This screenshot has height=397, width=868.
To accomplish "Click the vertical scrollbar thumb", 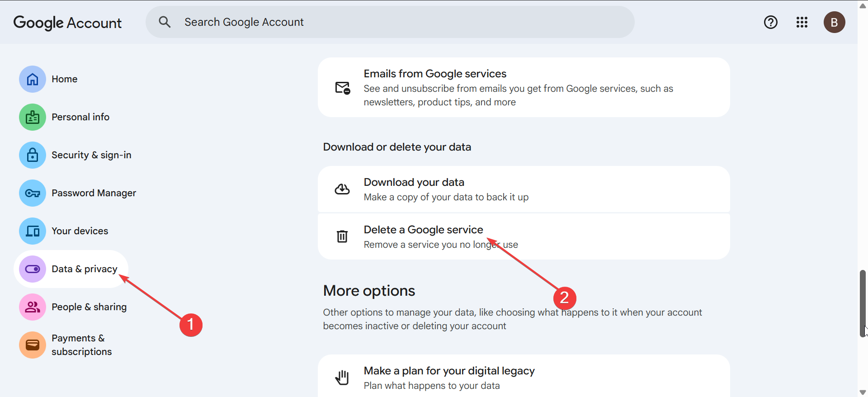I will coord(863,303).
